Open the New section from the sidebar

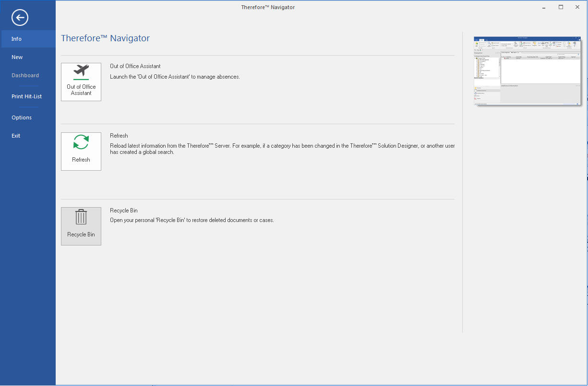click(x=17, y=57)
